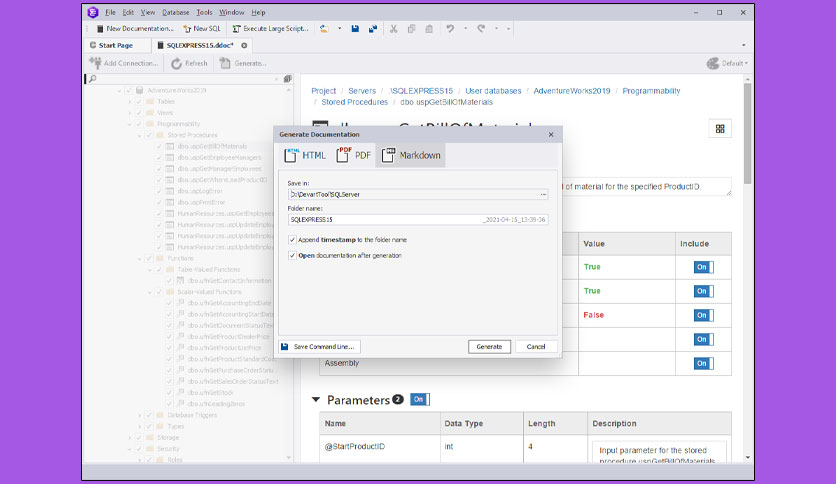
Task: Click the search field in object tree
Action: pos(184,79)
